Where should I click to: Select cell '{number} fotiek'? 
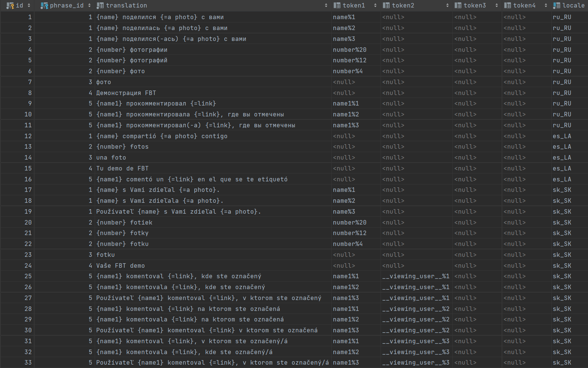[213, 223]
